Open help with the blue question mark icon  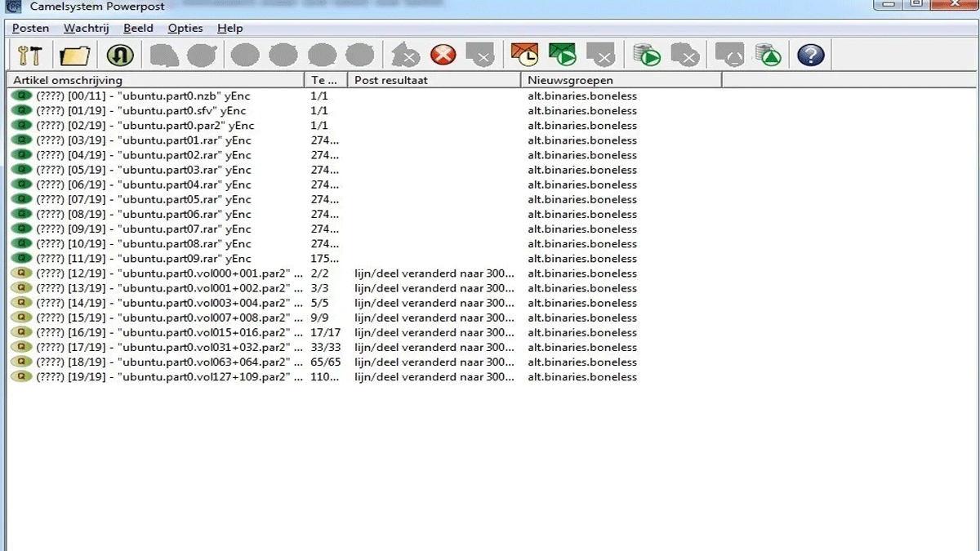[x=810, y=56]
